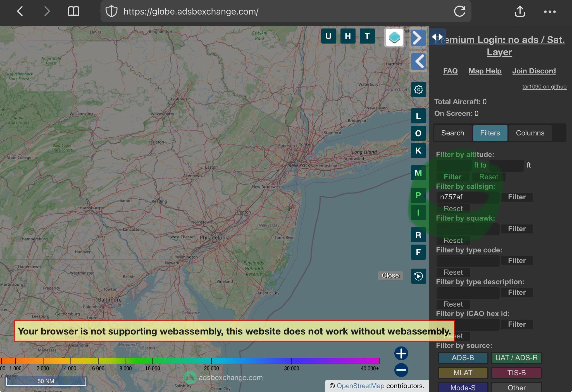Click the maximum altitude input field

pyautogui.click(x=507, y=165)
